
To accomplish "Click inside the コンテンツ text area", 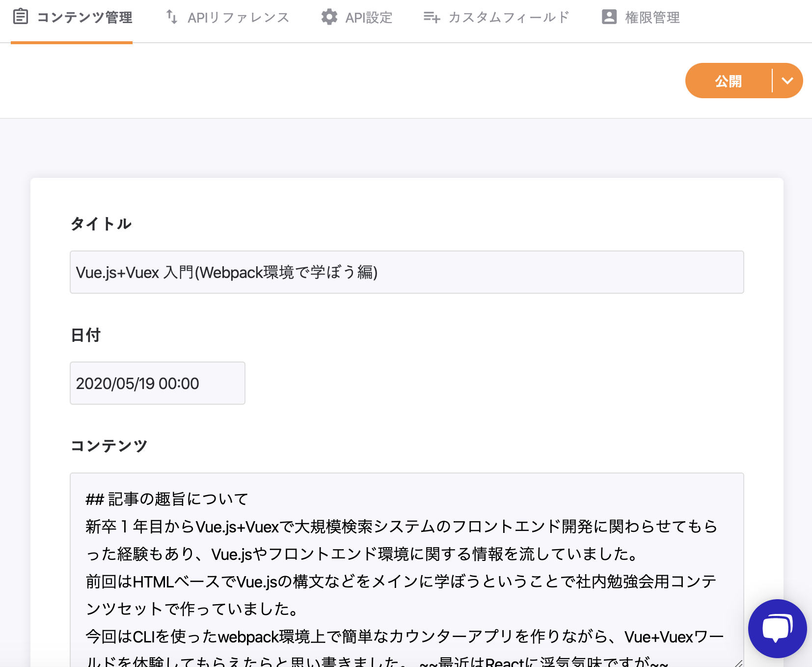I will (407, 570).
